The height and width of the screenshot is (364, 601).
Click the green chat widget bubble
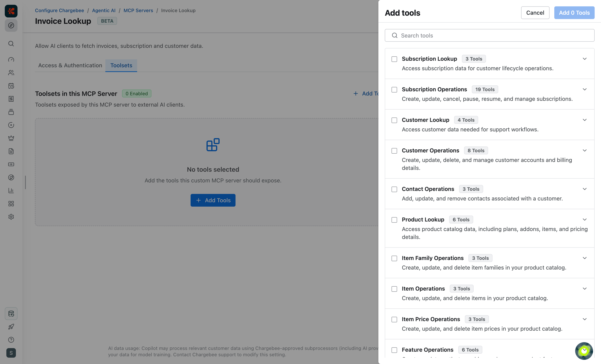click(584, 351)
